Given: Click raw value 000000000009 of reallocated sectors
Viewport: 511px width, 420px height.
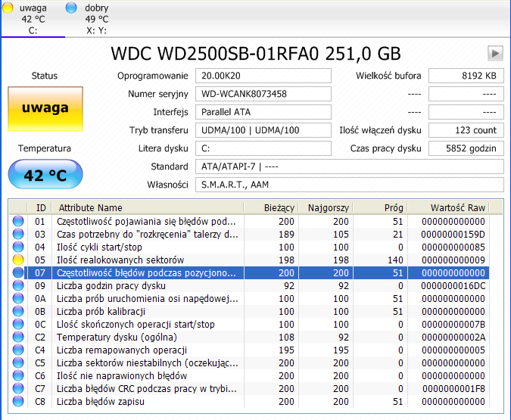Looking at the screenshot, I should (453, 260).
